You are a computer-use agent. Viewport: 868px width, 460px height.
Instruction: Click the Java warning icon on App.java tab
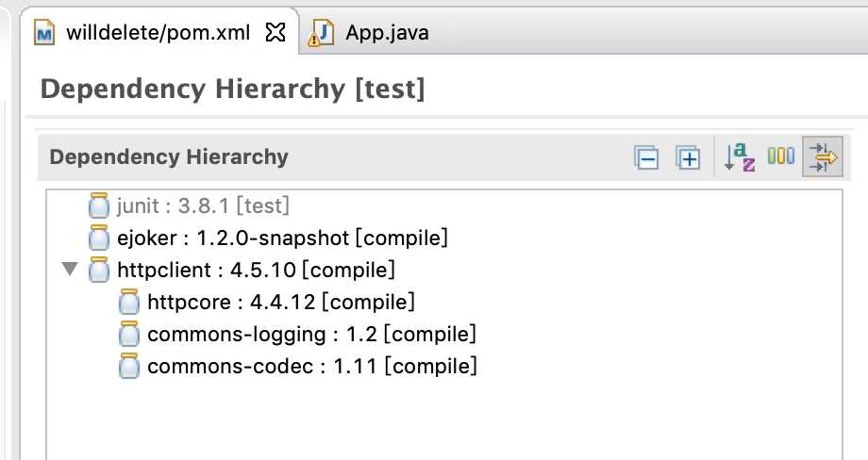(321, 33)
